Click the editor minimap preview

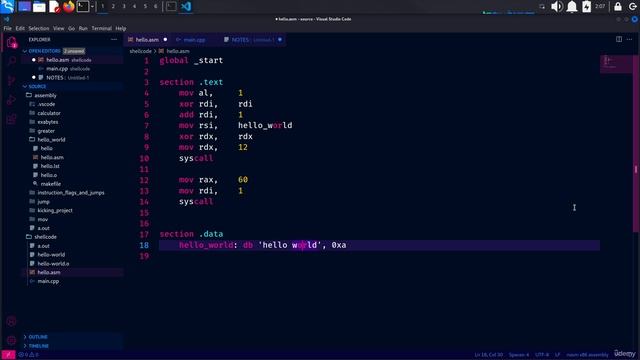coord(616,64)
